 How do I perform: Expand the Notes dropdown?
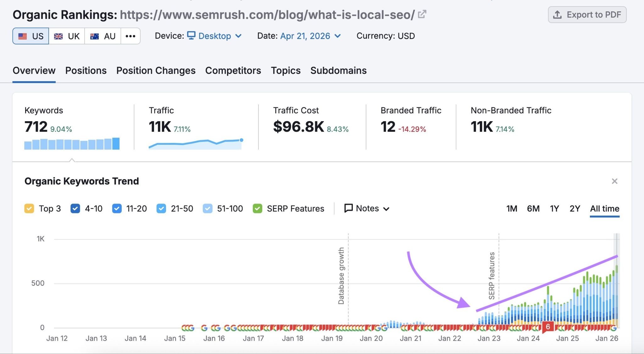pos(367,208)
